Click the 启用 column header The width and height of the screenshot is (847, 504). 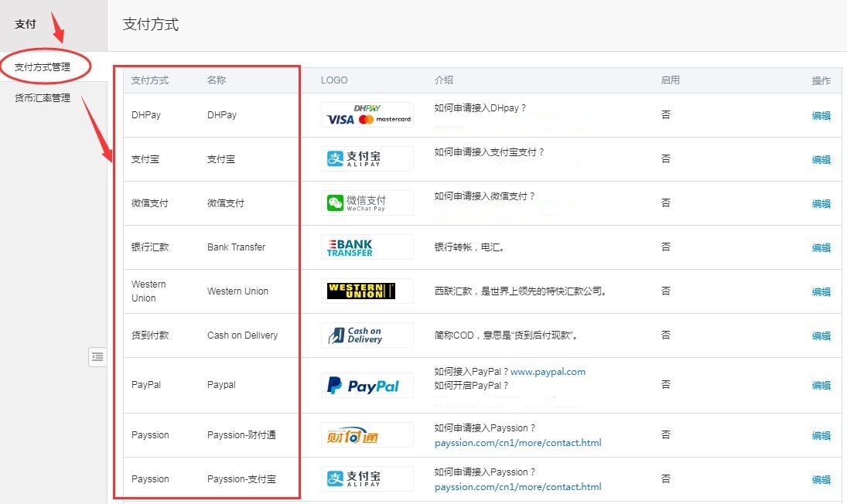[x=670, y=80]
